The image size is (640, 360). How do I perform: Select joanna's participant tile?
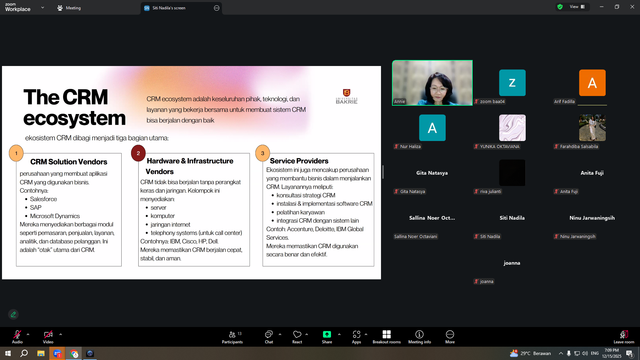pos(512,263)
